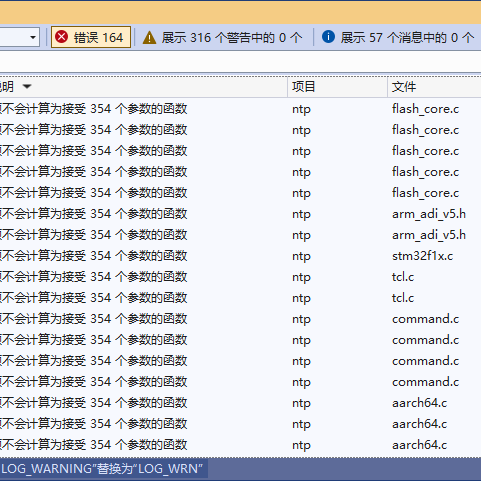Sort the list by the 项目 column header
Viewport: 481px width, 481px height.
pos(337,87)
